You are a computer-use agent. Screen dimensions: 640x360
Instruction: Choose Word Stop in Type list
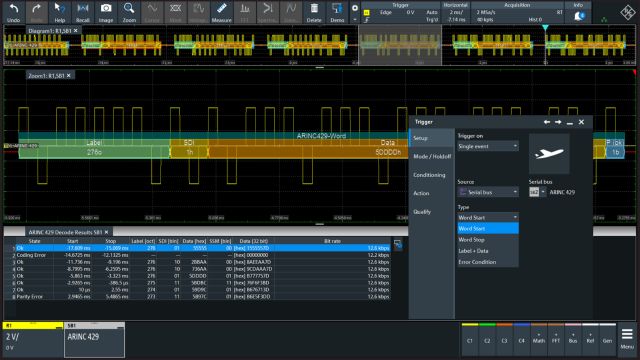[488, 240]
